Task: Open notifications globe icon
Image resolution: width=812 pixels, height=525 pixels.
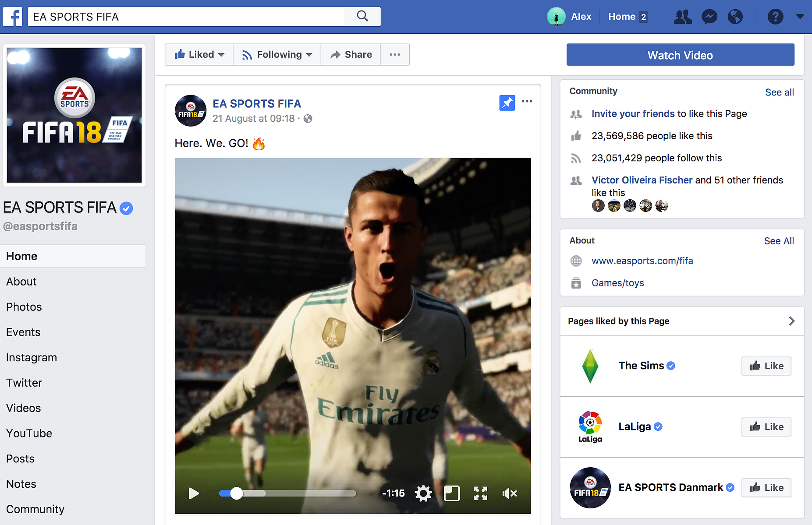Action: tap(735, 17)
